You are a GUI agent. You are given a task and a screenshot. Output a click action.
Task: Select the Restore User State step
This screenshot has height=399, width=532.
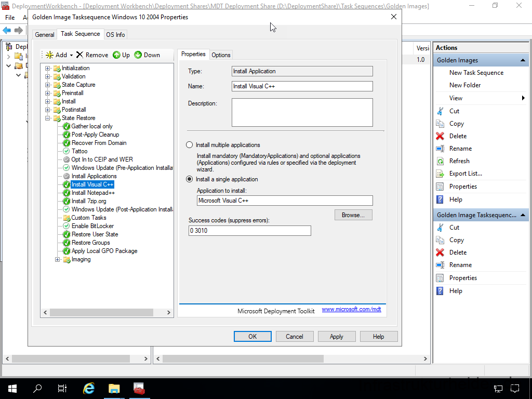coord(95,234)
